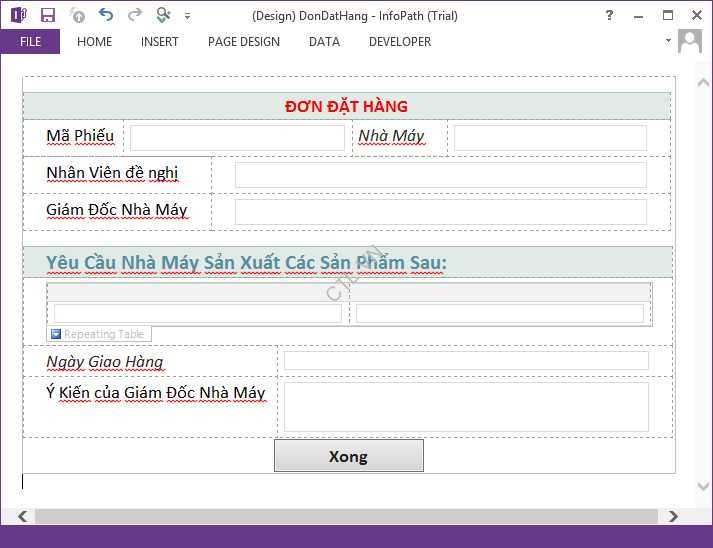Open the Help question mark icon
The image size is (713, 548).
[610, 15]
